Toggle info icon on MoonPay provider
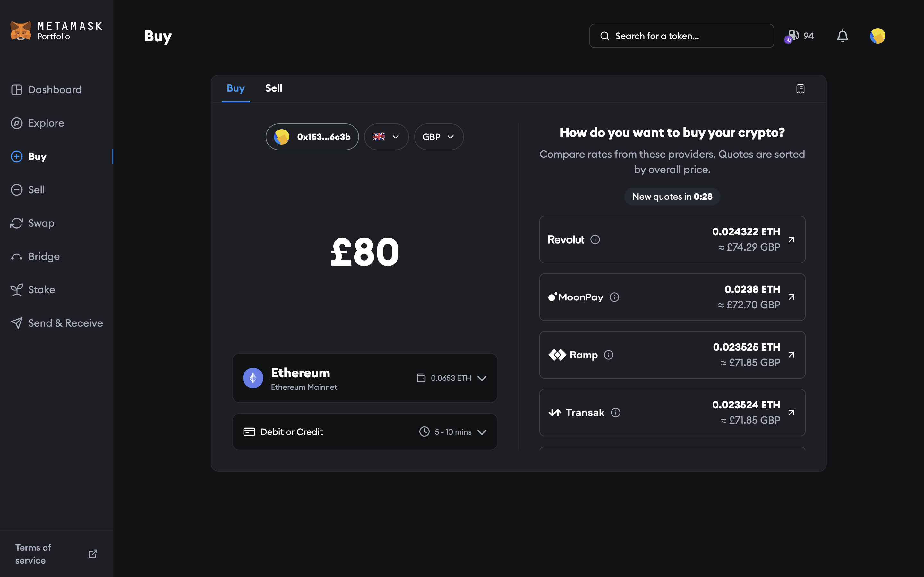924x577 pixels. pos(614,297)
